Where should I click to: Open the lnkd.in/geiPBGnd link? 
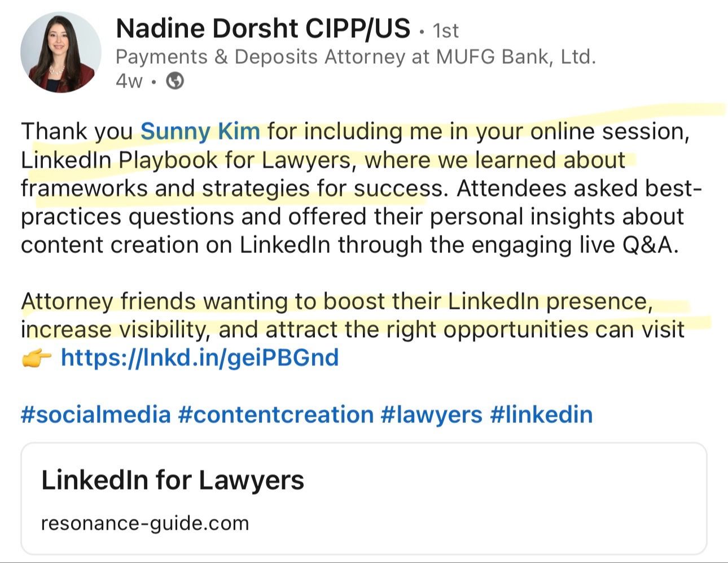199,358
